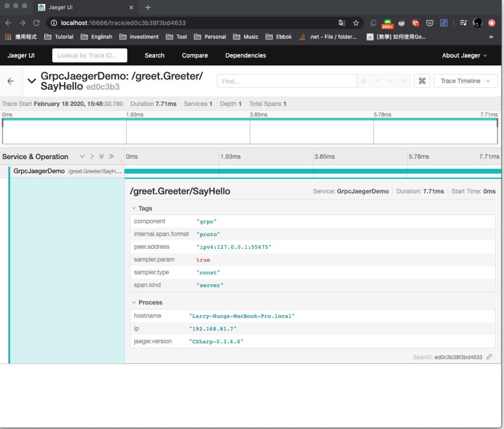Click the sampler.type value "const"
Viewport: 504px width, 429px height.
[208, 272]
